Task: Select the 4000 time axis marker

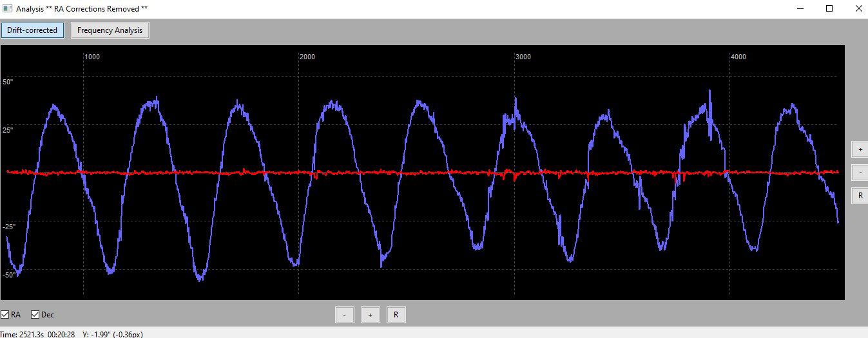Action: click(x=738, y=57)
